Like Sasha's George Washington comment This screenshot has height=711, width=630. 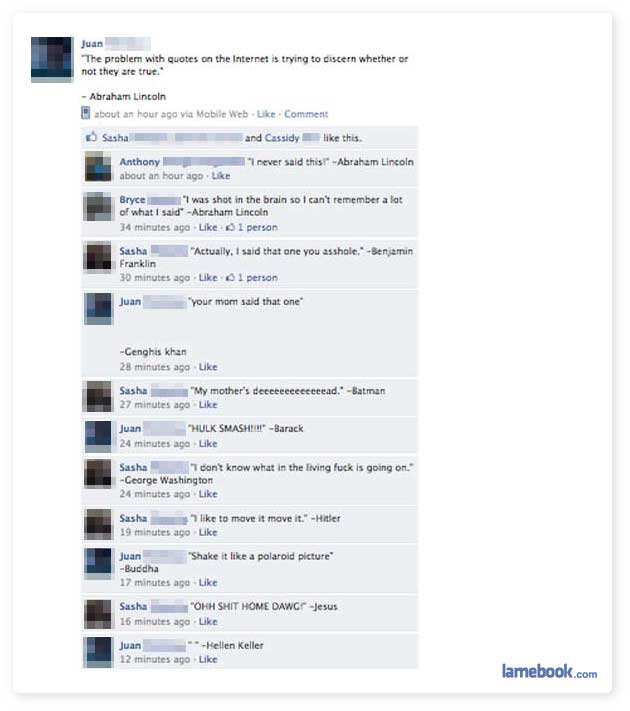click(208, 494)
